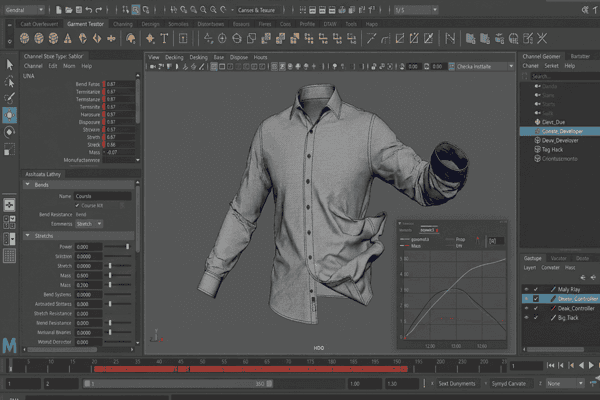This screenshot has width=600, height=400.
Task: Click the play forward button
Action: 591,366
